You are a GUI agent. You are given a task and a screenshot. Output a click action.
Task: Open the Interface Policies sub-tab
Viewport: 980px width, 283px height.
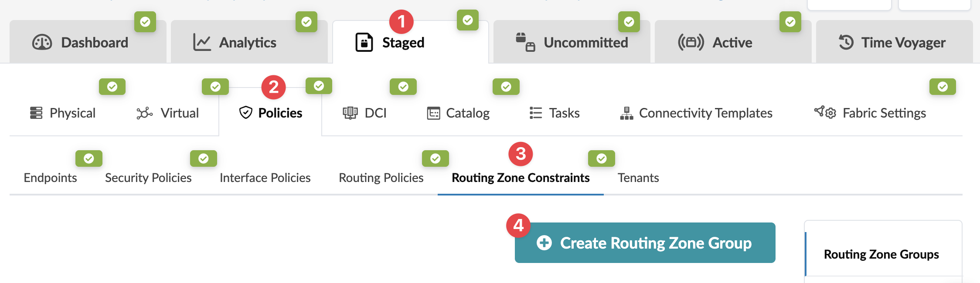(265, 178)
